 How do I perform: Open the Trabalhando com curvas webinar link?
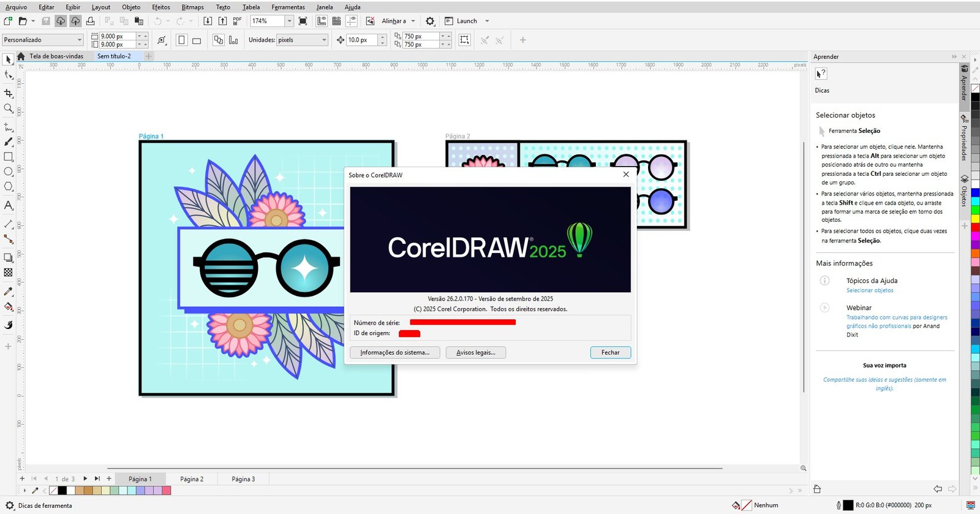897,322
